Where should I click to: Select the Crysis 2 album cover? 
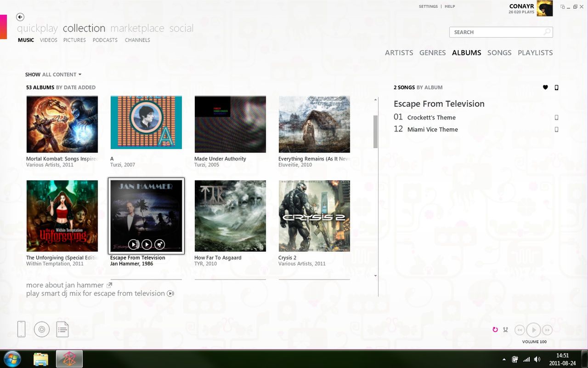tap(314, 216)
